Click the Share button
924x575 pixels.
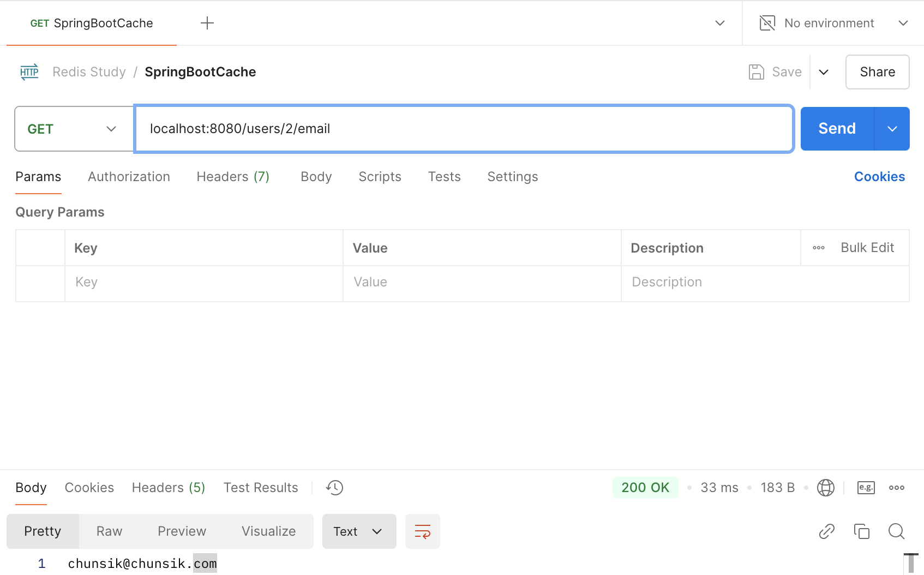(x=877, y=72)
